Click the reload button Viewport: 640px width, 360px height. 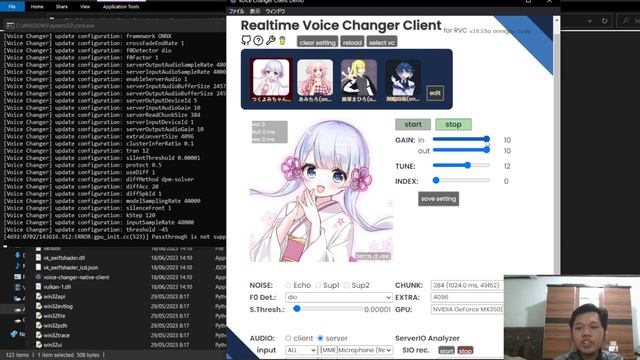click(x=352, y=42)
